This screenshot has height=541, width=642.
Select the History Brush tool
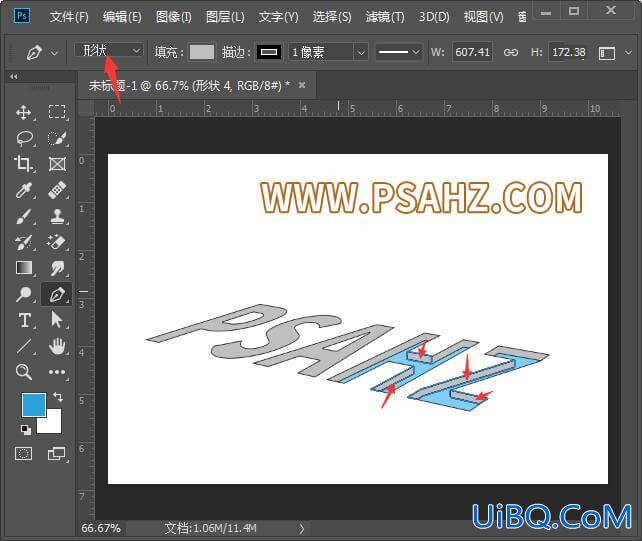tap(24, 242)
